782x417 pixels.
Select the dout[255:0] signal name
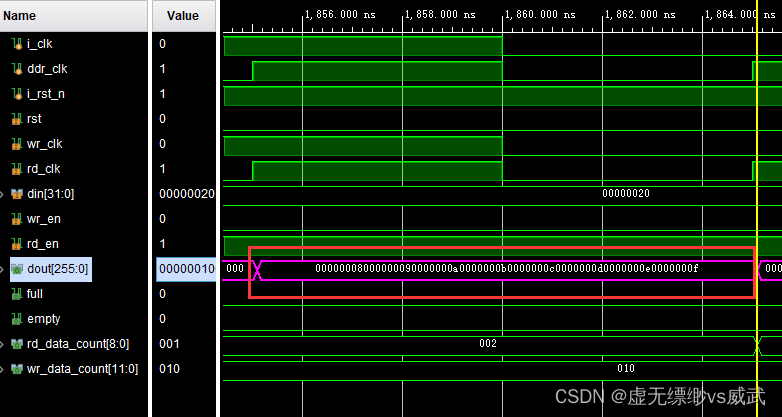57,269
